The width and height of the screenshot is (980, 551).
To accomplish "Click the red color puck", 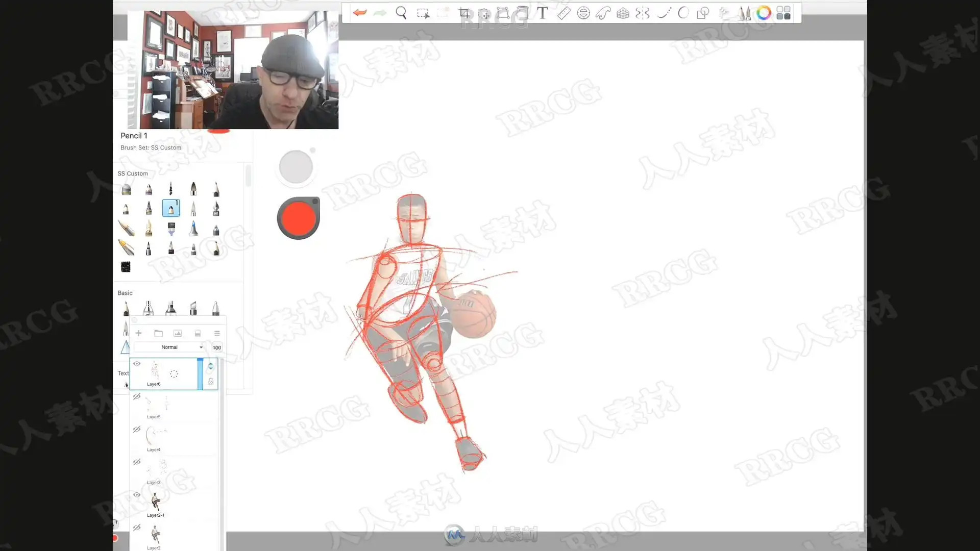I will pos(298,218).
